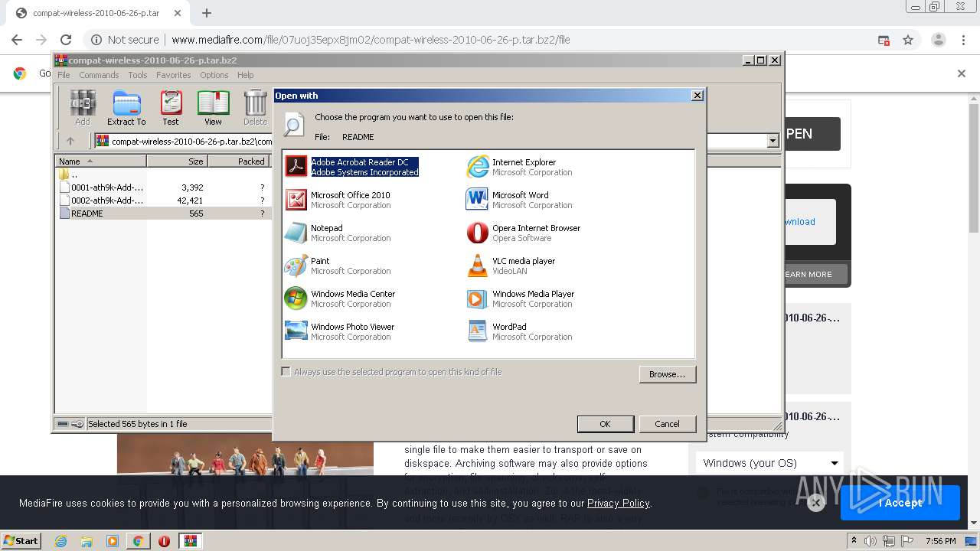Select Adobe Acrobat Reader DC program
Viewport: 980px width, 551px height.
[x=351, y=167]
